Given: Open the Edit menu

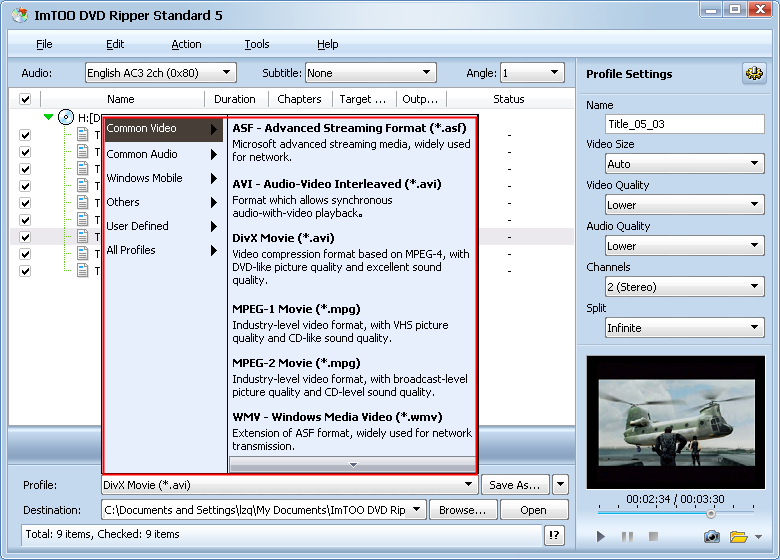Looking at the screenshot, I should click(x=115, y=44).
